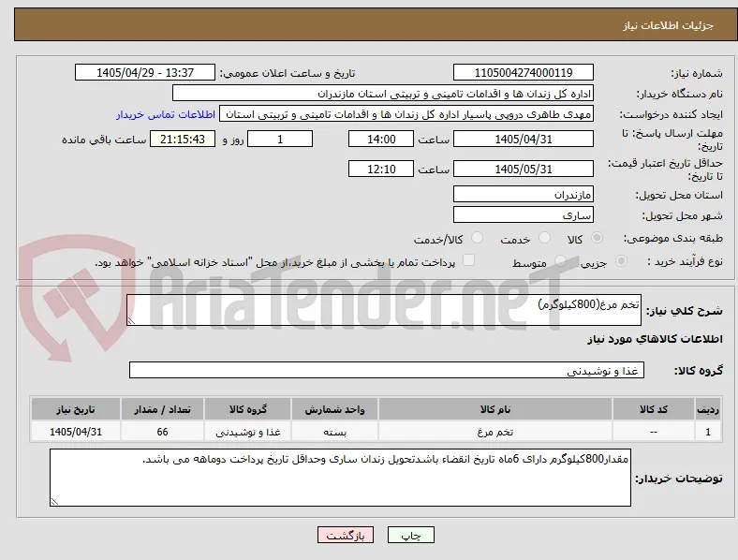This screenshot has width=738, height=560.
Task: Click the جزئیات اطلاعات نیاز header title
Action: [669, 25]
